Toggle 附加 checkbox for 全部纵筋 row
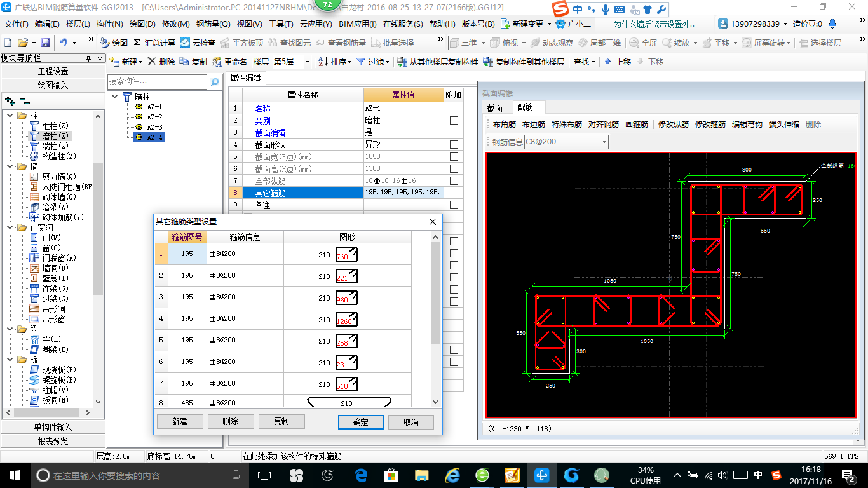868x488 pixels. tap(454, 181)
